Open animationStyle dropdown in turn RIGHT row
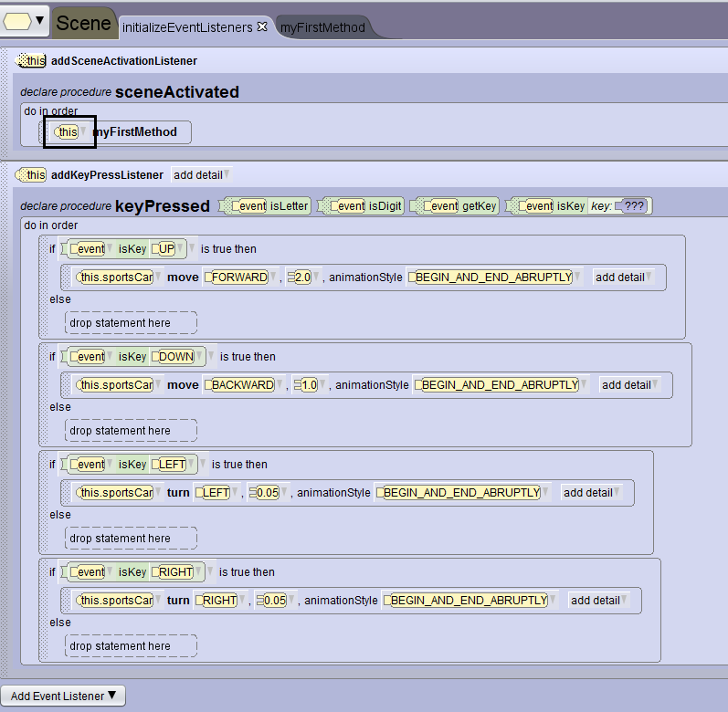This screenshot has width=728, height=712. pos(470,601)
